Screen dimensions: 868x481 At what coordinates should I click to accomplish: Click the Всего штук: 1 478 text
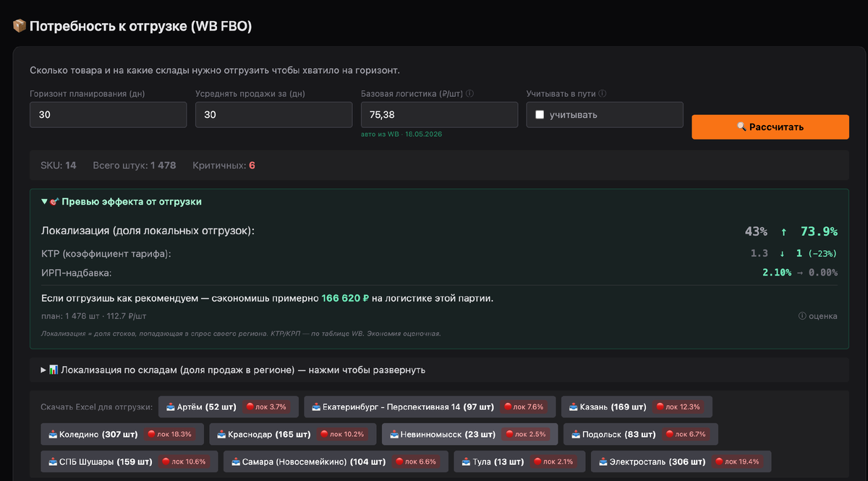coord(135,166)
